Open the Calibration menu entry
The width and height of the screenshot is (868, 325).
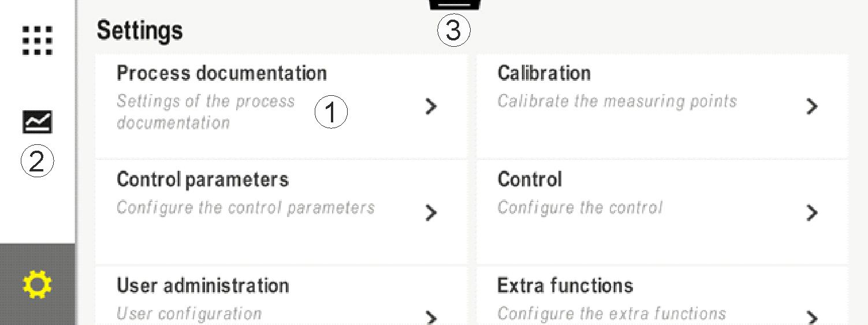[x=543, y=73]
